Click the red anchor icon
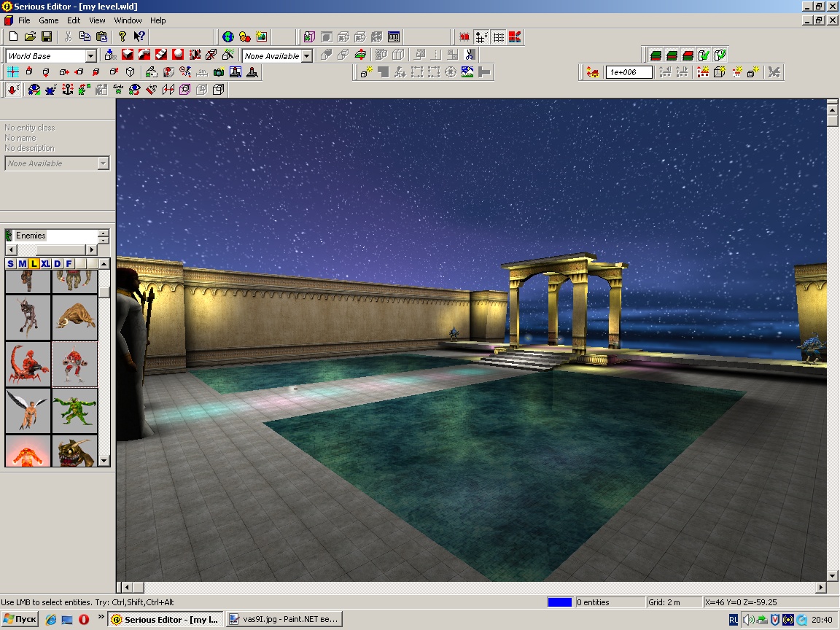Viewport: 840px width, 630px height. pyautogui.click(x=68, y=90)
